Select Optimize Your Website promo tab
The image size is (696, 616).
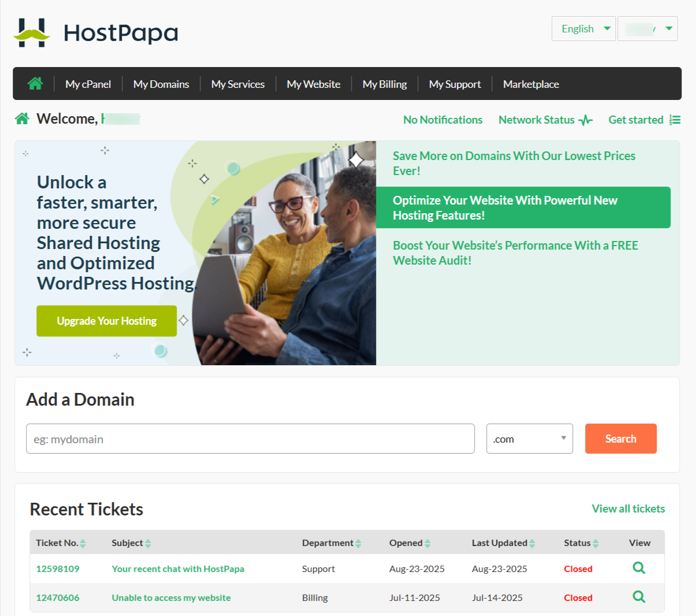pos(523,207)
